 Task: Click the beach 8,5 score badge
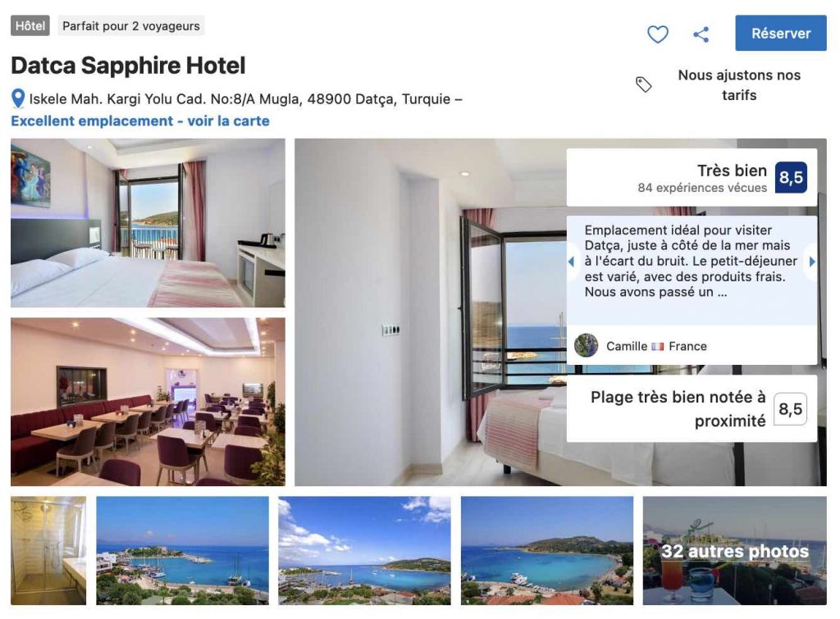tap(790, 409)
